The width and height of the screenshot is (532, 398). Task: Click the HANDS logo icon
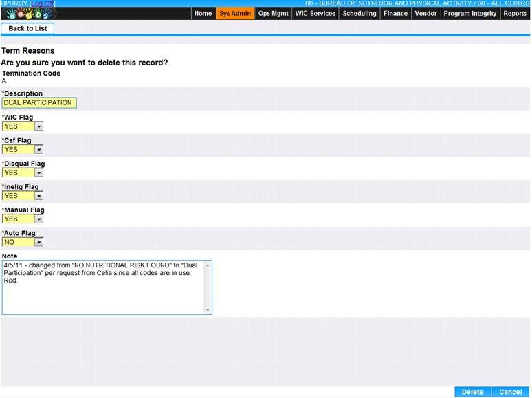(x=29, y=14)
